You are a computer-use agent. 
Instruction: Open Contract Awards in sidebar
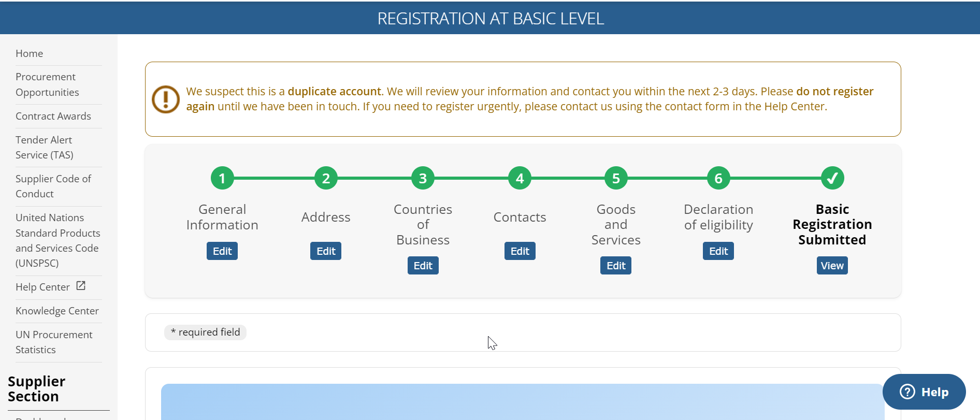53,116
